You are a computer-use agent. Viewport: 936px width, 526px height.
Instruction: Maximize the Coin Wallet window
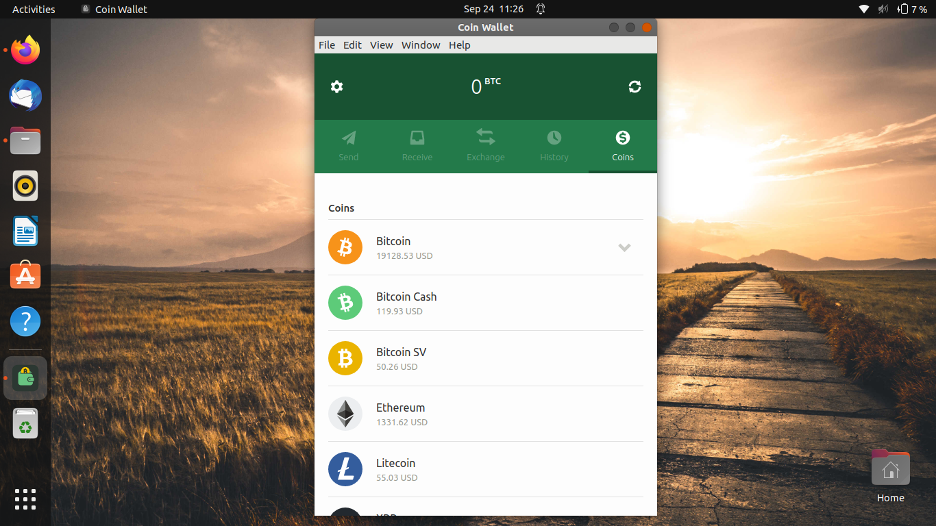pyautogui.click(x=630, y=27)
